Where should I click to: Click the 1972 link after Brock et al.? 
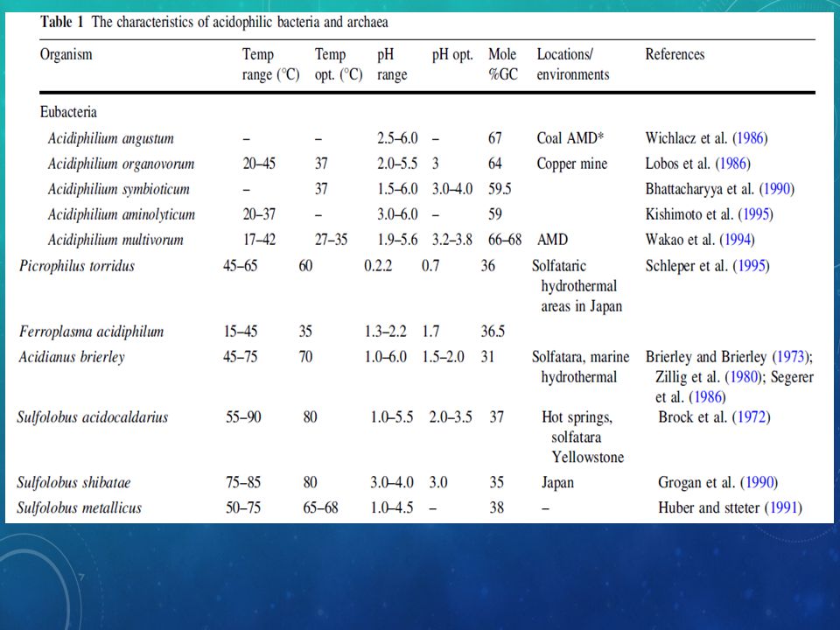click(751, 416)
